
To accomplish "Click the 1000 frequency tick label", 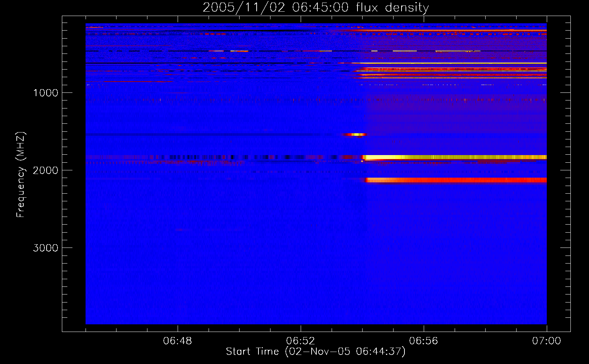I will click(x=46, y=93).
